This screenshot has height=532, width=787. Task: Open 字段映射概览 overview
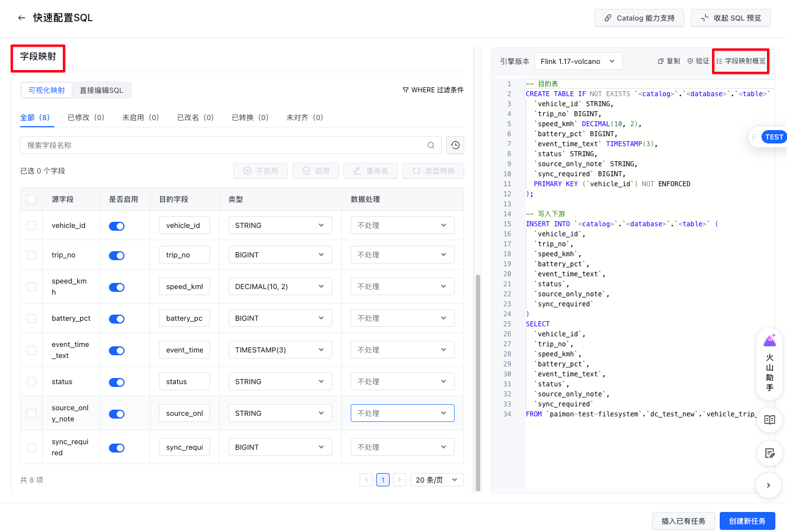click(741, 61)
